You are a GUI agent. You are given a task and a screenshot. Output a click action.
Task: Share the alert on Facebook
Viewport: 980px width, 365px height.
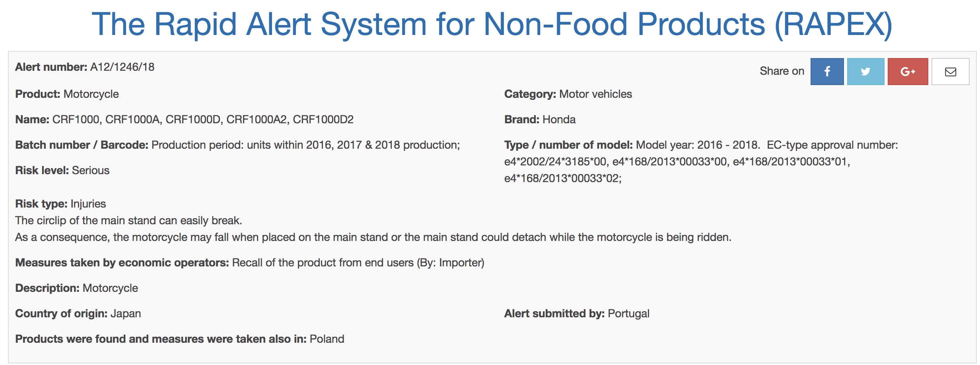pyautogui.click(x=827, y=72)
